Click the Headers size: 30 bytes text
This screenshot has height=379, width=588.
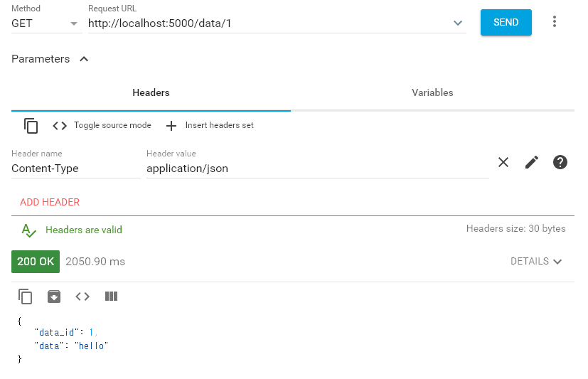click(516, 229)
